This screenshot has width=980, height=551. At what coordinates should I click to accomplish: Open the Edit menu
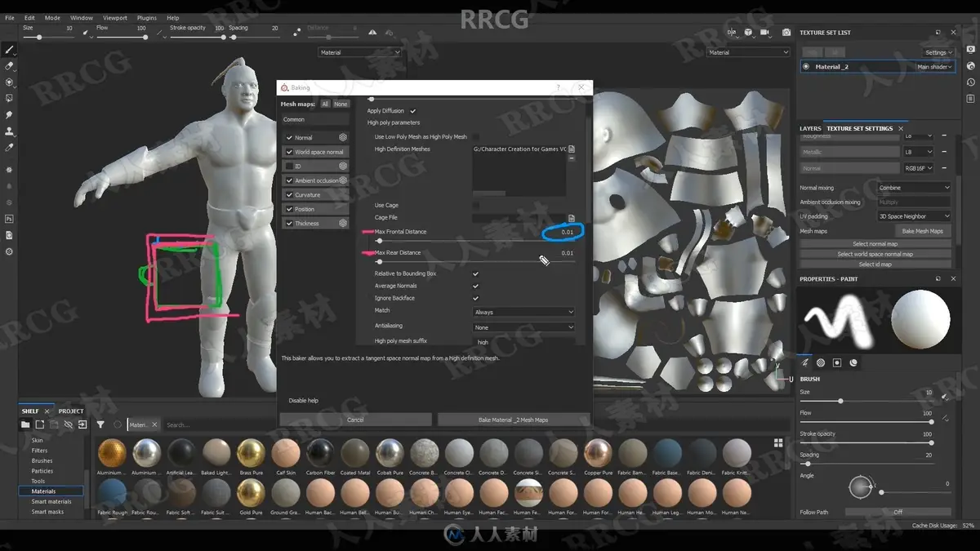(x=29, y=17)
